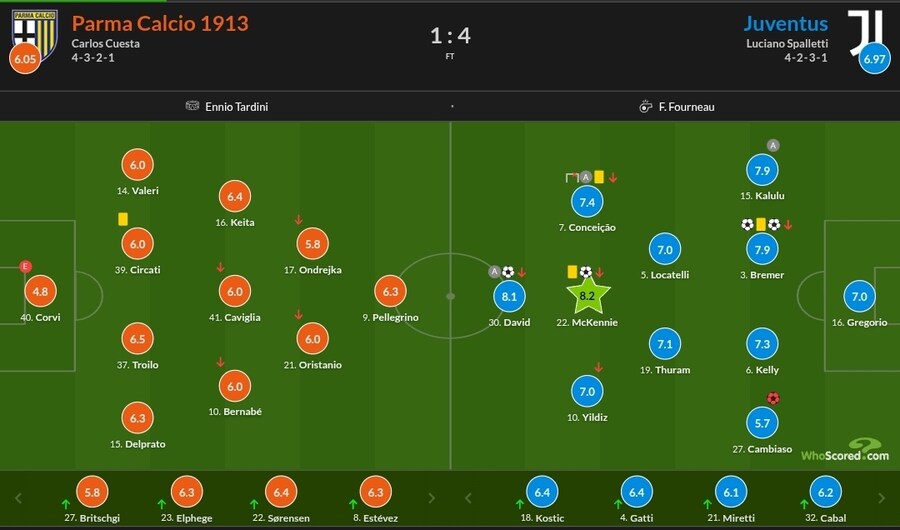Click Cambiaso's red own-goal ball icon
The image size is (900, 530).
(x=773, y=398)
